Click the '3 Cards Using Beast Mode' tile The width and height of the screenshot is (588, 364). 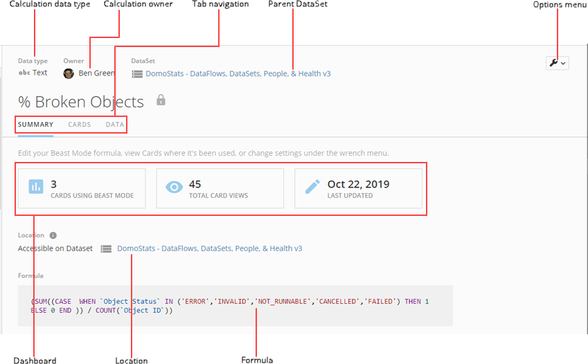[82, 188]
